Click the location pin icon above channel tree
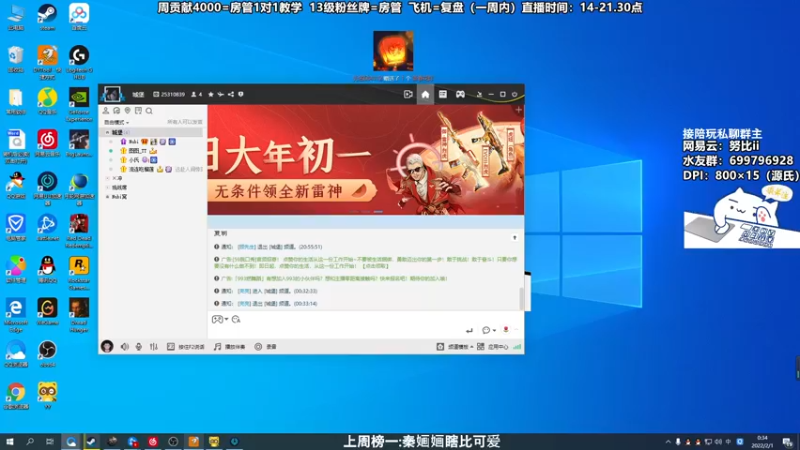This screenshot has height=450, width=800. click(128, 111)
